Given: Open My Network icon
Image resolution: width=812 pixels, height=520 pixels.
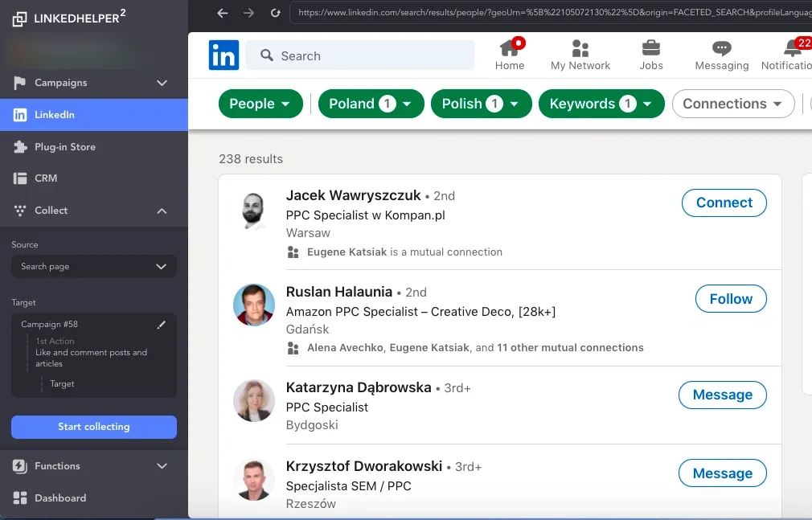Looking at the screenshot, I should pyautogui.click(x=580, y=48).
